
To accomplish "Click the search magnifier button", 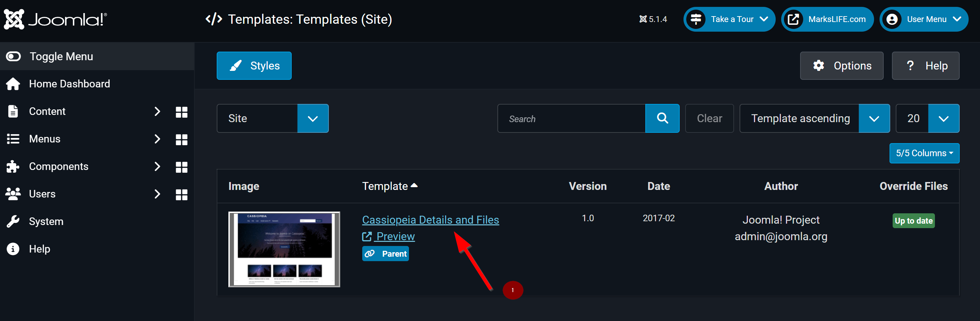I will (663, 118).
